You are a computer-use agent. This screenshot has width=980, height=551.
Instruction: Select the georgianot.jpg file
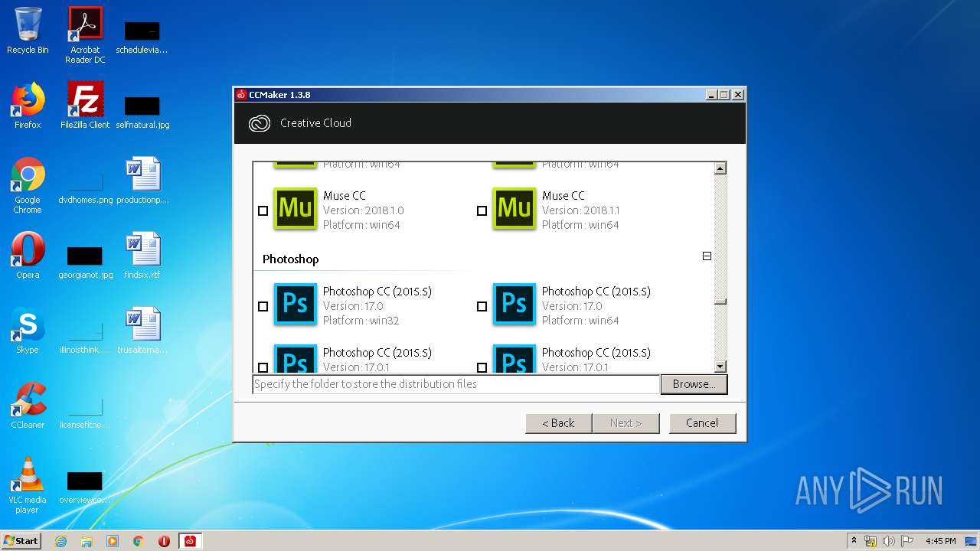tap(85, 262)
